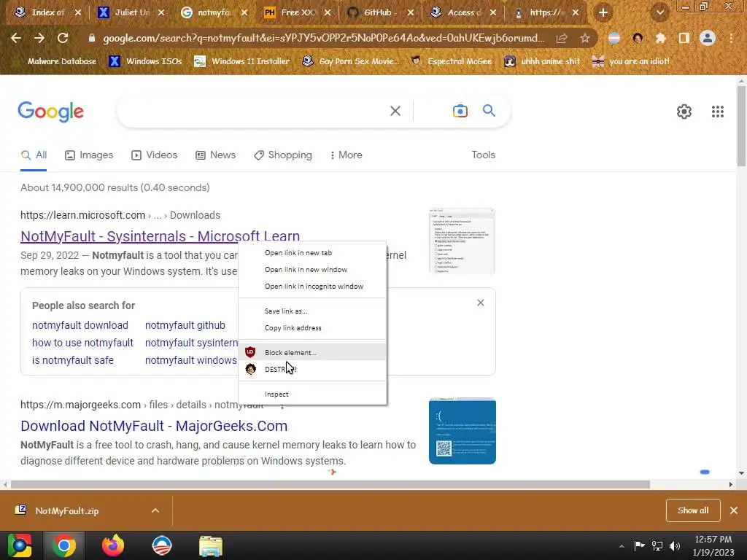The width and height of the screenshot is (747, 560).
Task: Open the Start menu button
Action: (20, 545)
